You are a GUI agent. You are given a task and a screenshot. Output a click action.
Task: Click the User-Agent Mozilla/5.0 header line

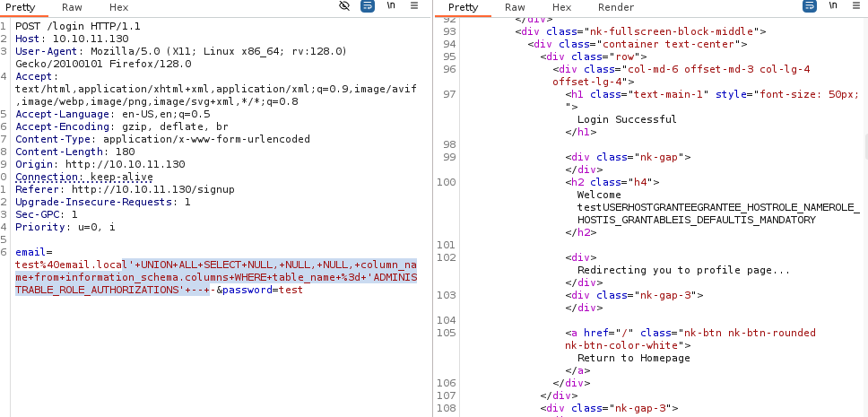click(x=181, y=51)
